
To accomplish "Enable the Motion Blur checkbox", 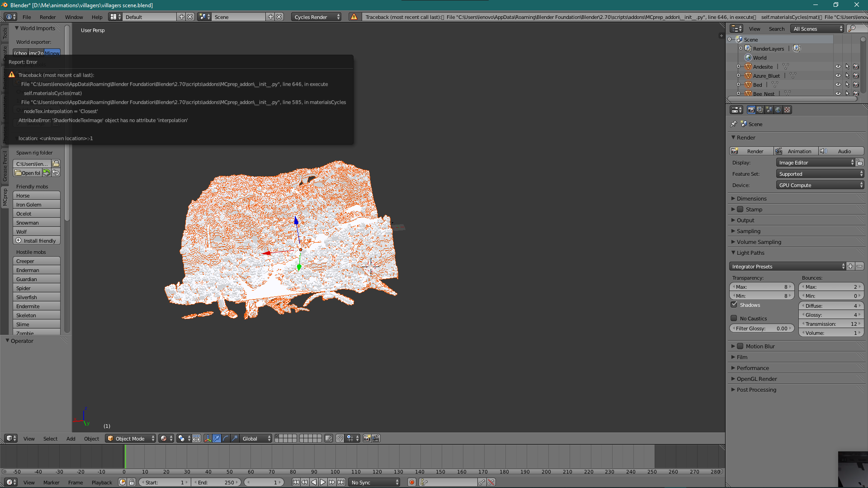I will click(x=740, y=346).
